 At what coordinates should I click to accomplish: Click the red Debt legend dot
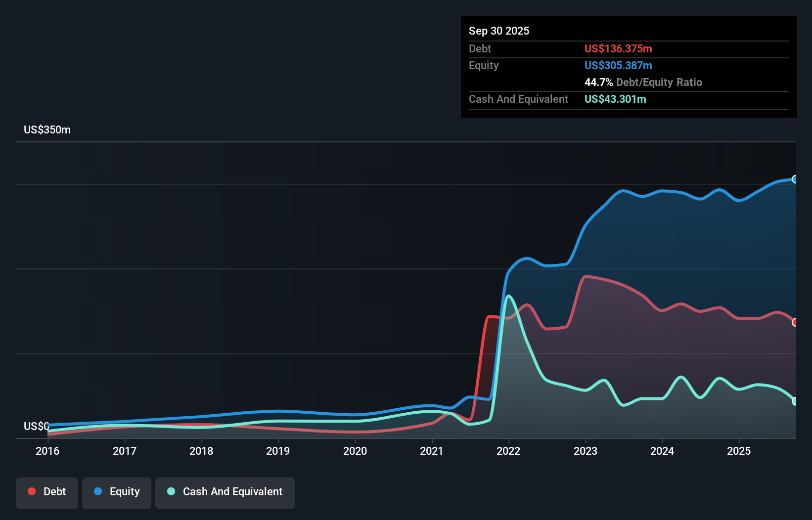31,491
